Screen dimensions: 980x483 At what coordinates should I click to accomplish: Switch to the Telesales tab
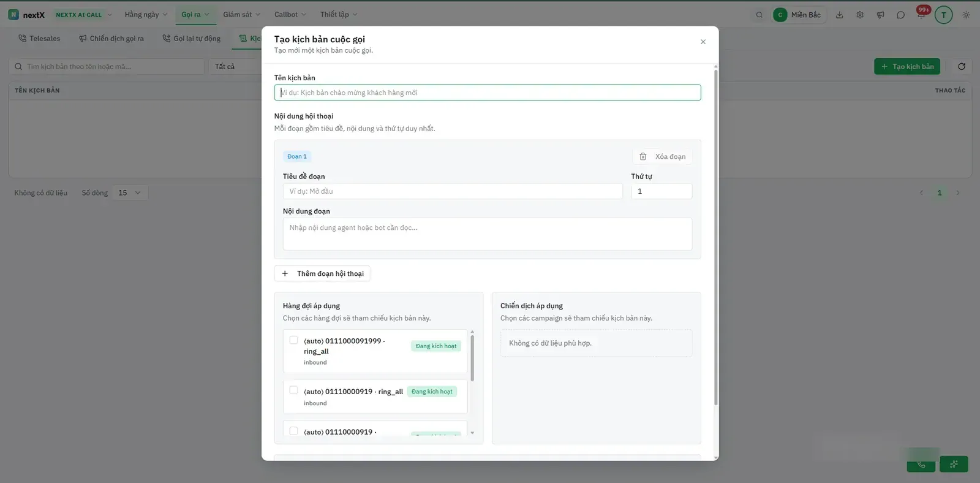point(40,39)
